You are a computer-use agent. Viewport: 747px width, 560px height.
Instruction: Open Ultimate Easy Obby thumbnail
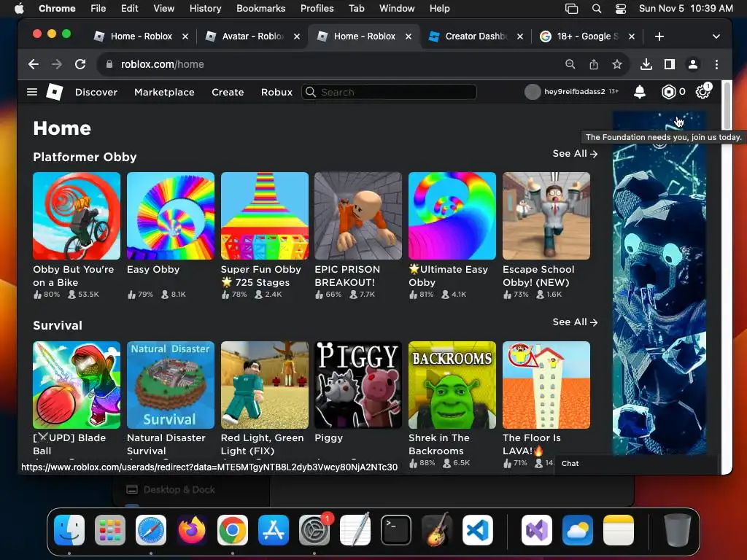[x=452, y=216]
